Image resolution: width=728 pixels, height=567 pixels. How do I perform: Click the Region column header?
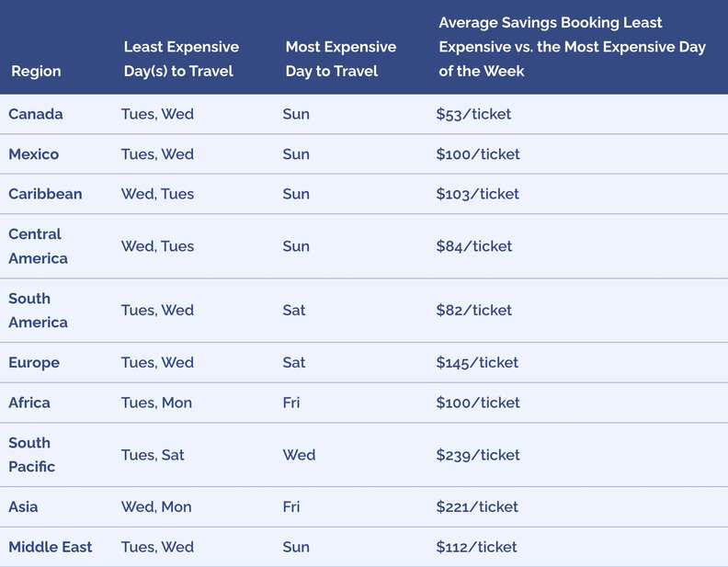pos(37,71)
